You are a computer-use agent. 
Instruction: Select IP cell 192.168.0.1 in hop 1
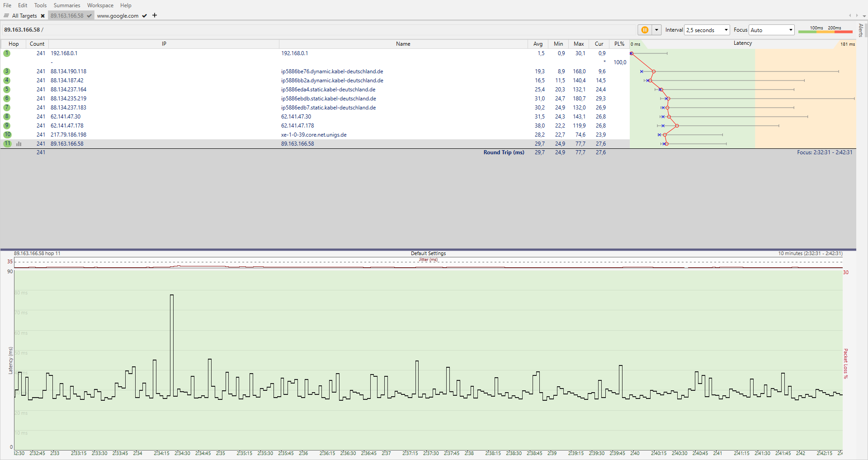[64, 53]
